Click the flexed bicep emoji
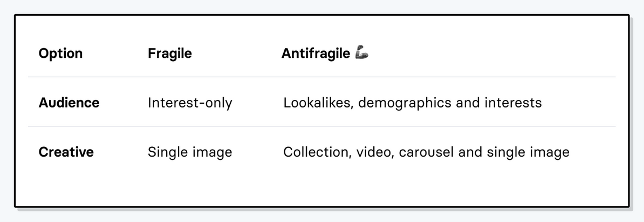Screen dimensions: 644x222 pyautogui.click(x=362, y=53)
